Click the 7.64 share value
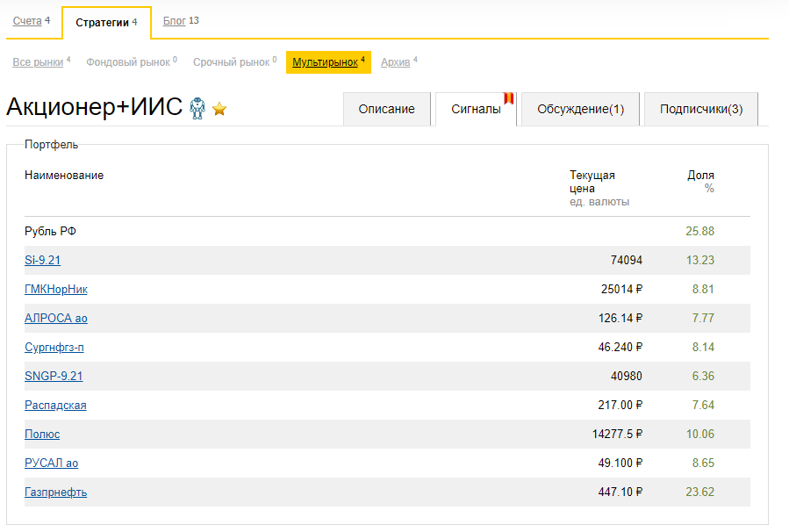Screen dimensions: 789x532 click(x=703, y=406)
